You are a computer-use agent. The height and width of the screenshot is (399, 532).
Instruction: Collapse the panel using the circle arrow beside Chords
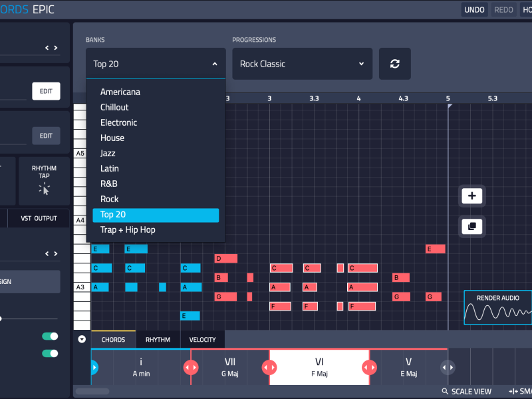point(82,339)
